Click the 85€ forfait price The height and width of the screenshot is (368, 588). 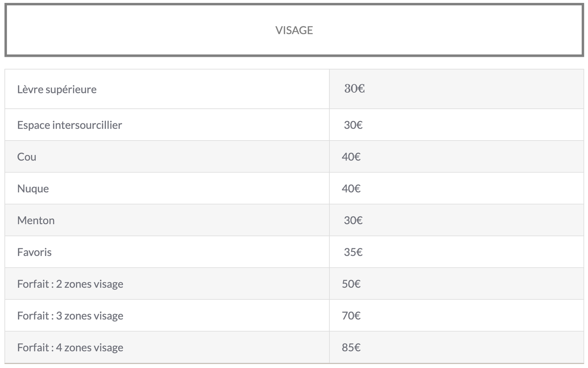point(351,347)
